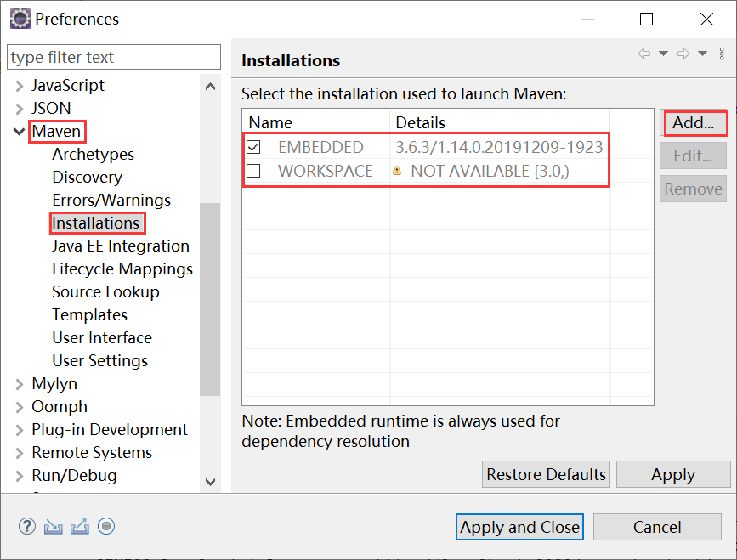Click the type filter text field

(114, 57)
